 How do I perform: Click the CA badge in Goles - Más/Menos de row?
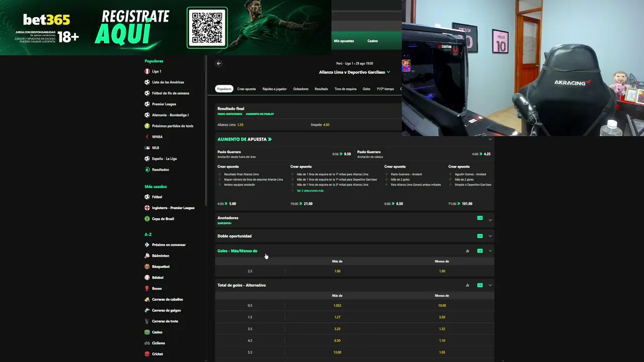pos(480,251)
